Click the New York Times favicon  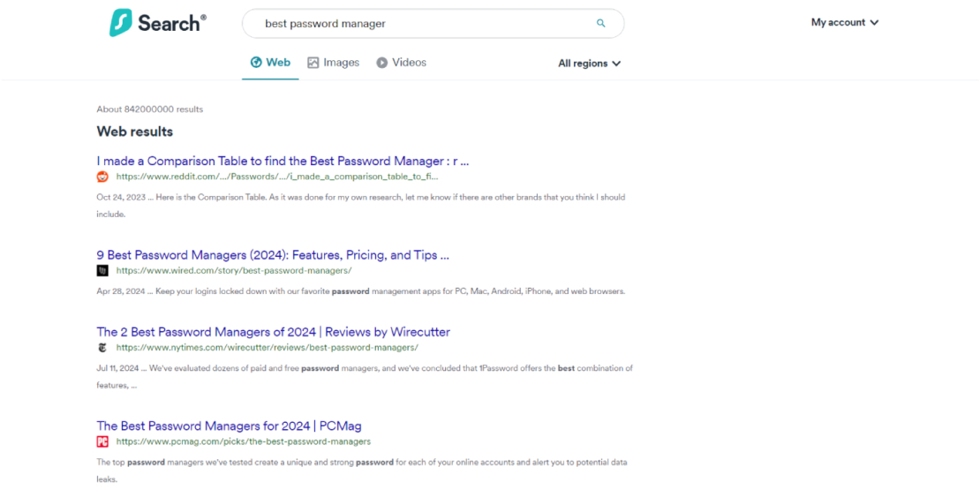coord(102,348)
